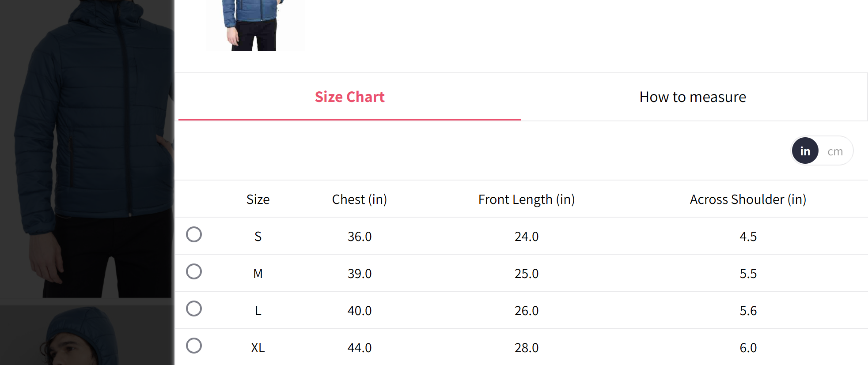
Task: Pick the L size radio button
Action: pos(194,309)
